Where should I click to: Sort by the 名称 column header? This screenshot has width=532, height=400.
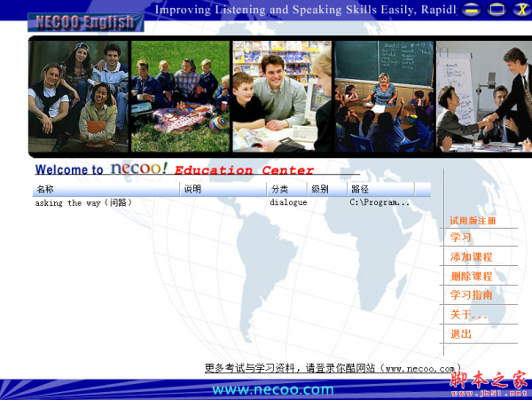(106, 189)
